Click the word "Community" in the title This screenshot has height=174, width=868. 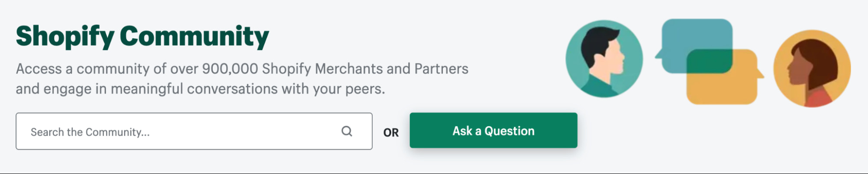[x=194, y=36]
